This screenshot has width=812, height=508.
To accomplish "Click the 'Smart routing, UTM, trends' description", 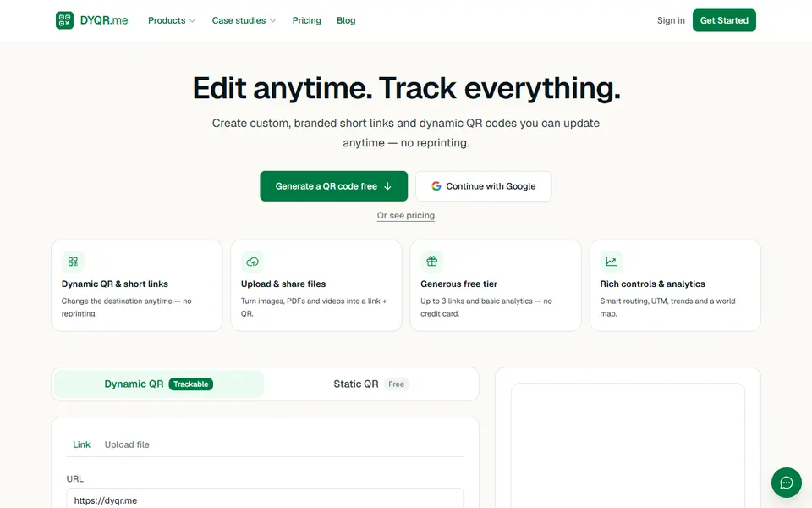I will pos(667,307).
